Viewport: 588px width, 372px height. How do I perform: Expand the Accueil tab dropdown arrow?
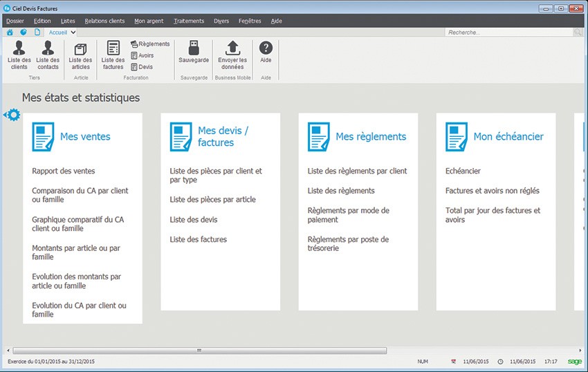pos(73,32)
